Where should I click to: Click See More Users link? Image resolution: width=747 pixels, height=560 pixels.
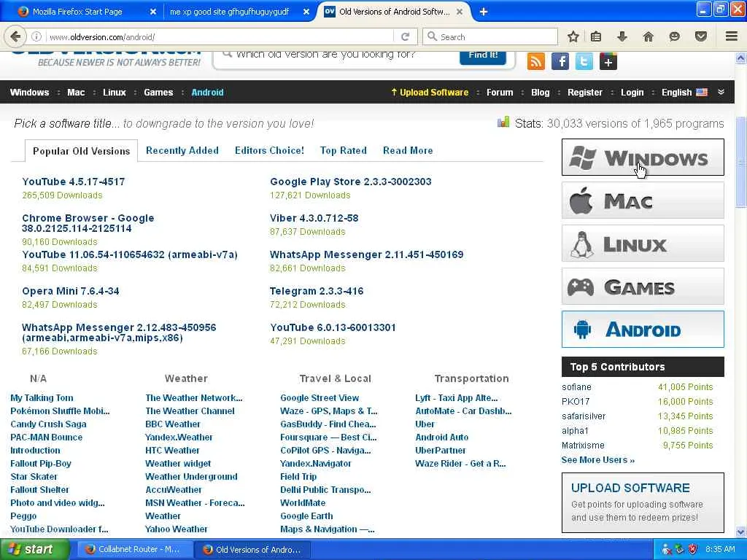point(598,460)
